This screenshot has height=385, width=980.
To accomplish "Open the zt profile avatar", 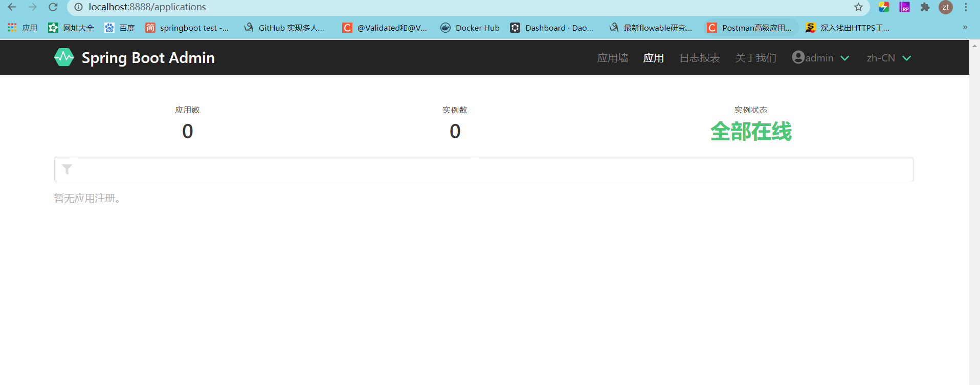I will pos(945,7).
